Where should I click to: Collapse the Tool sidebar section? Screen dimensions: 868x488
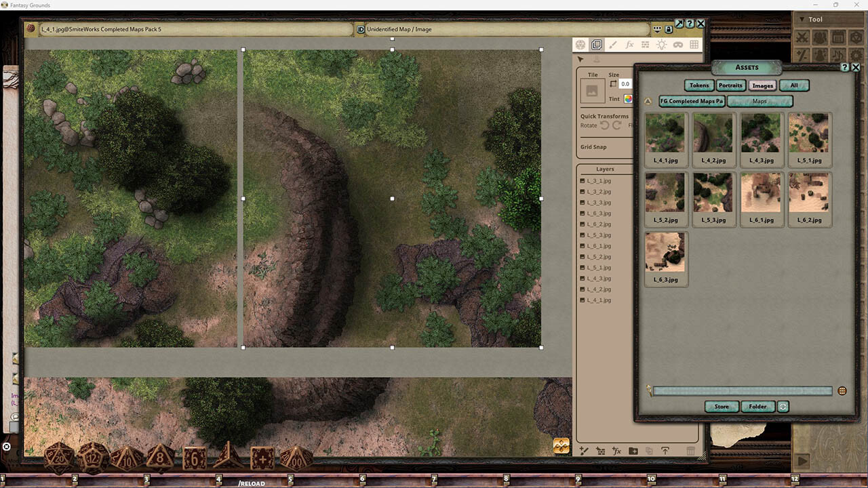tap(802, 20)
